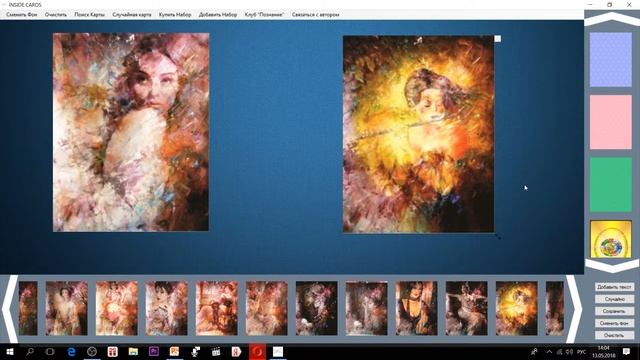Image resolution: width=640 pixels, height=360 pixels.
Task: Click the Добавить текст button
Action: coord(614,287)
